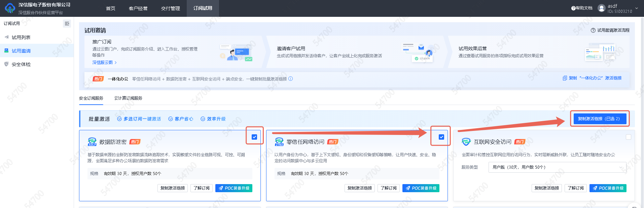
Task: Click the 数据防泄密 XDLP product icon
Action: [x=92, y=142]
